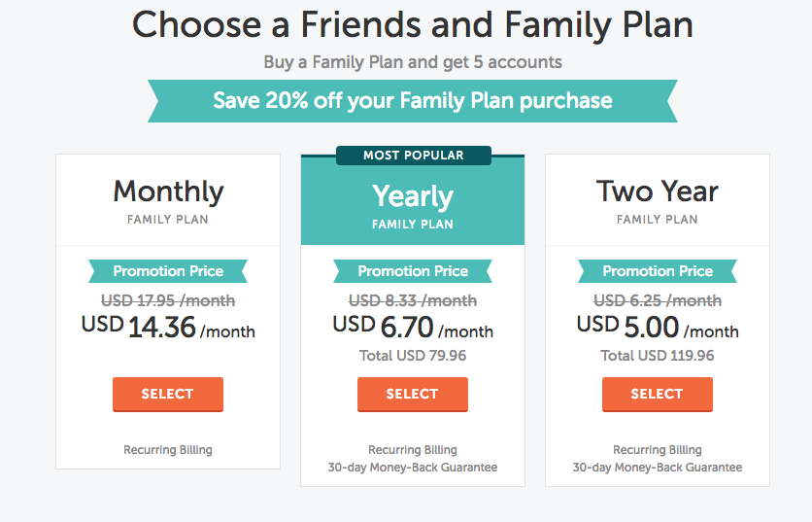This screenshot has height=522, width=812.
Task: Click Two Year Promotion Price ribbon
Action: (658, 271)
